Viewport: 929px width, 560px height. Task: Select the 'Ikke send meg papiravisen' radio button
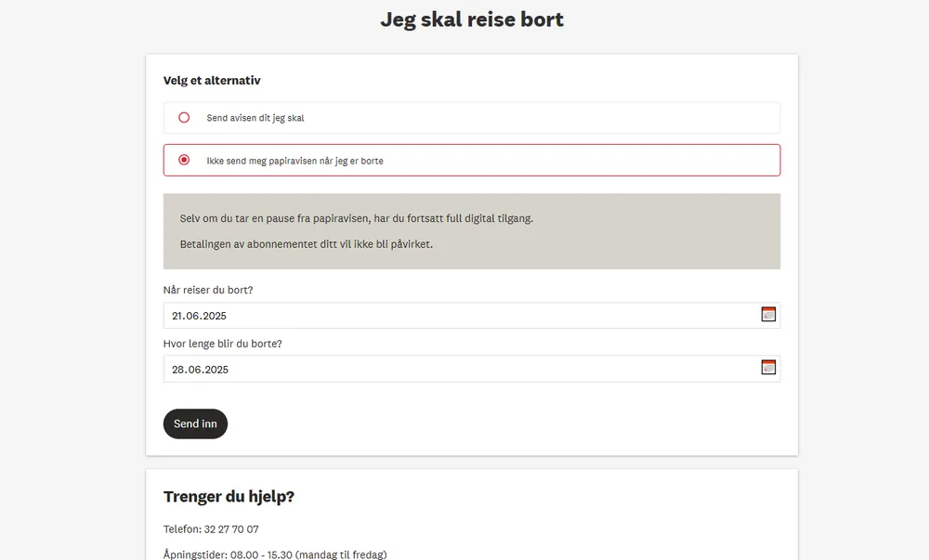[x=184, y=161]
